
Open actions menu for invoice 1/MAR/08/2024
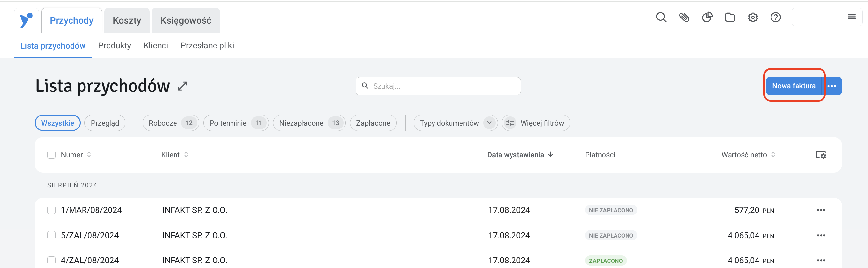tap(821, 210)
